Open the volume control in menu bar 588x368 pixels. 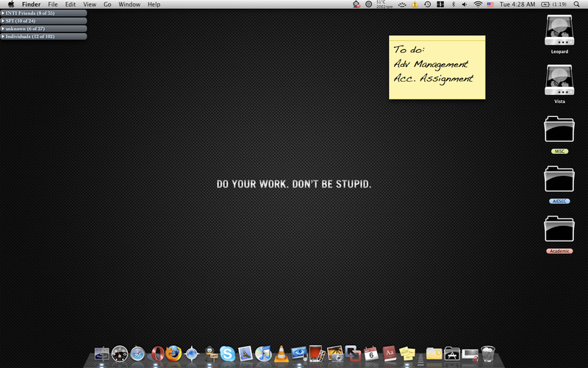[465, 4]
